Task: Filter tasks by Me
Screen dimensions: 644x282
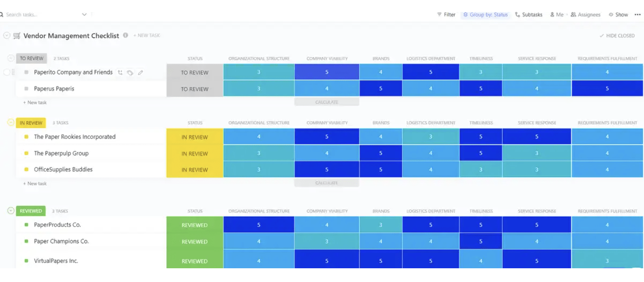Action: pyautogui.click(x=557, y=15)
